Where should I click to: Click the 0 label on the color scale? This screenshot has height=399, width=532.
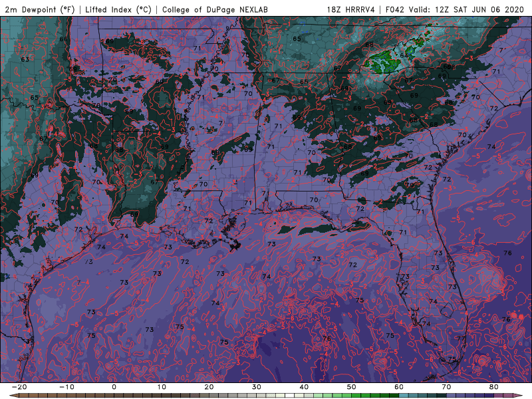(x=114, y=387)
